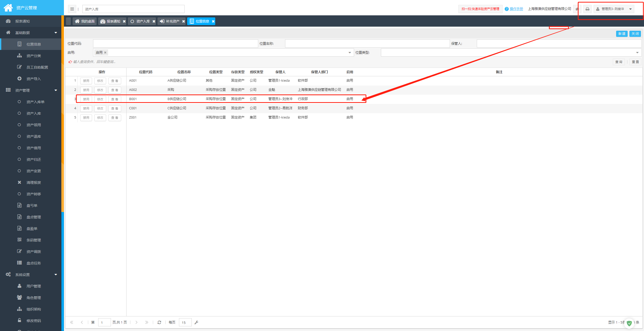
Task: Click the 新建 button
Action: [x=622, y=34]
